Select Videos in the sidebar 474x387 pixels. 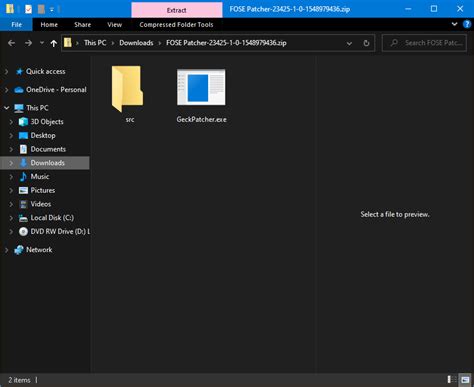(x=41, y=204)
